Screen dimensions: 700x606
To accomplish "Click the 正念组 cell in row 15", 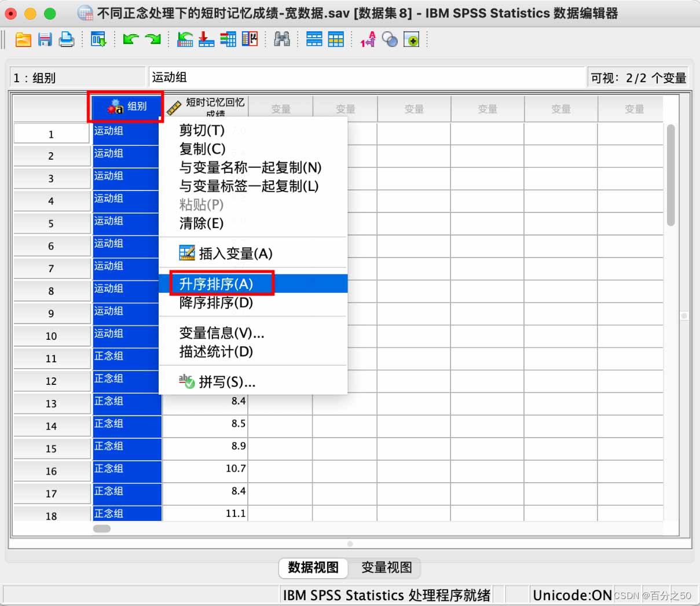I will (126, 449).
